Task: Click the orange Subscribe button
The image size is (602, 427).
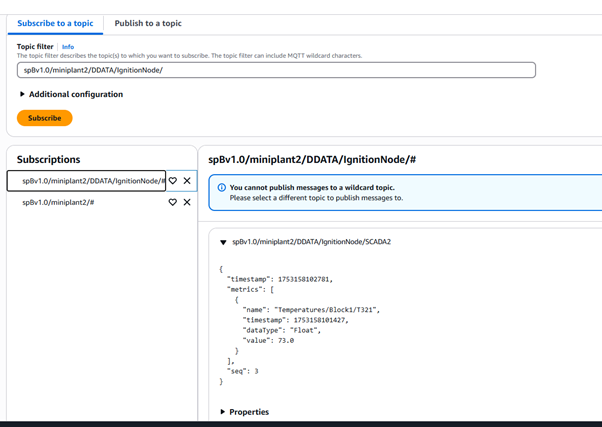Action: [x=45, y=118]
